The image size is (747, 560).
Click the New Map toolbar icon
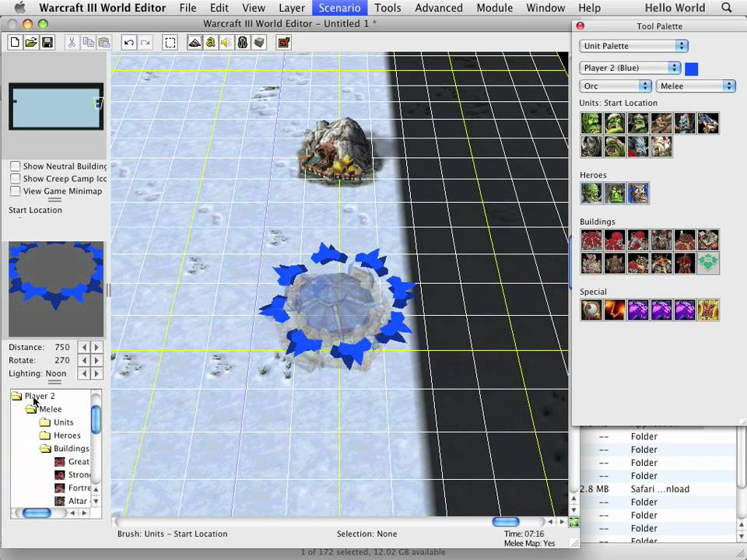pos(15,43)
